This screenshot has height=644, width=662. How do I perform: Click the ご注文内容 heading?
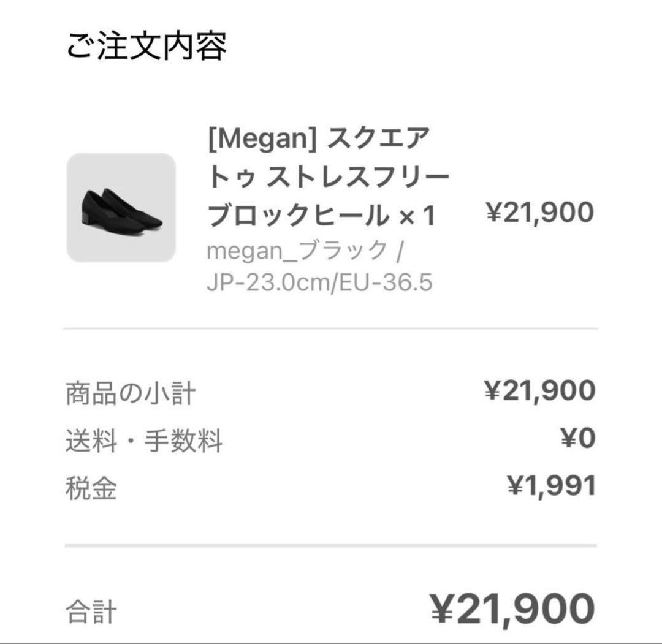pos(146,46)
